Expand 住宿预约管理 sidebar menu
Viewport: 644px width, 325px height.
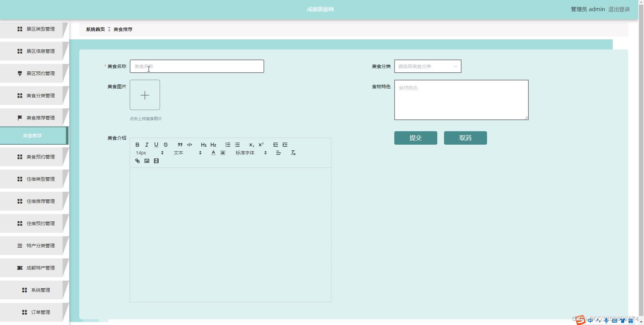34,223
